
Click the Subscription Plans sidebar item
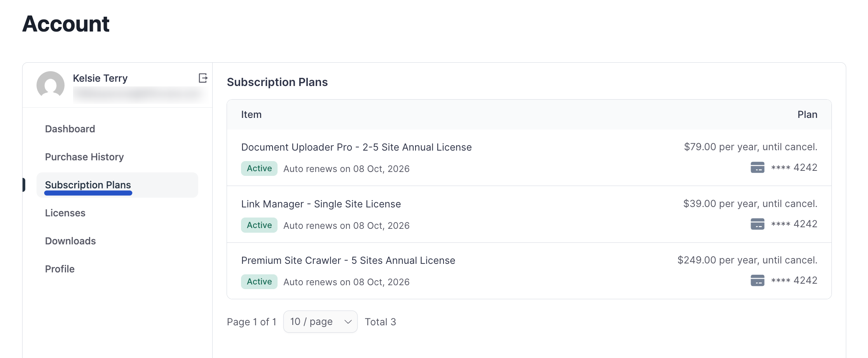[88, 185]
